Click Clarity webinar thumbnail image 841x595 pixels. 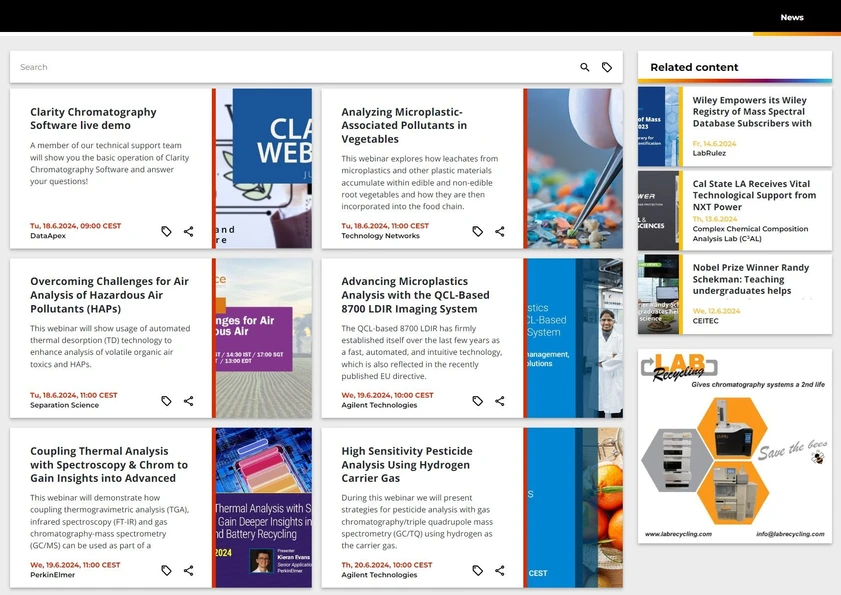[x=263, y=168]
